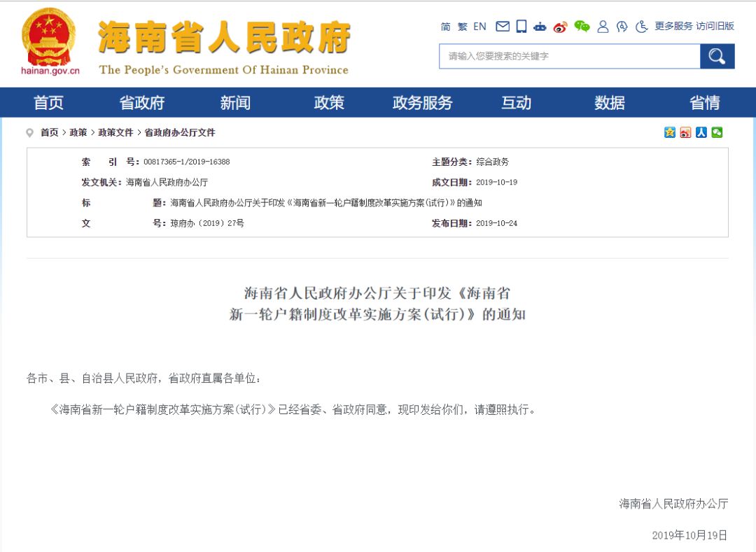This screenshot has width=756, height=552.
Task: Open the header Weibo icon
Action: [560, 27]
